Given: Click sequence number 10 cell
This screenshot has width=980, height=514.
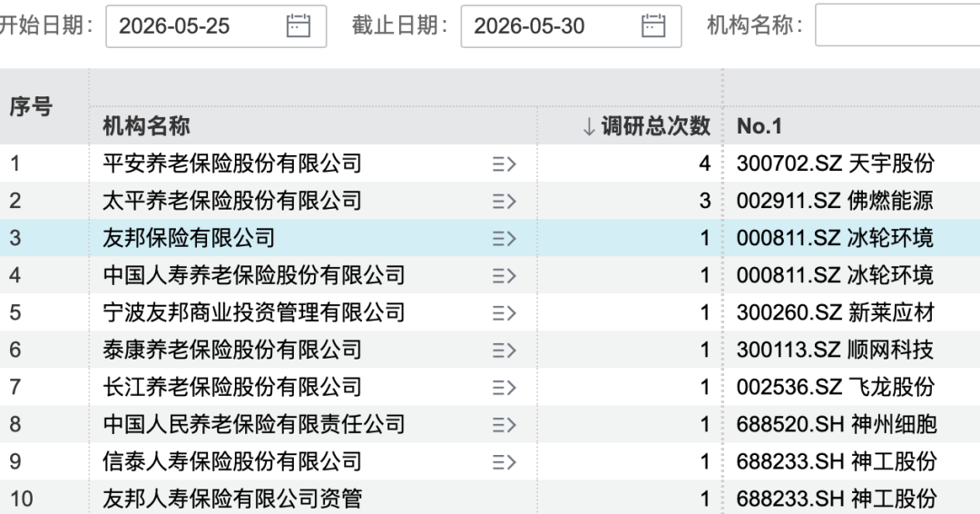Looking at the screenshot, I should [x=21, y=499].
